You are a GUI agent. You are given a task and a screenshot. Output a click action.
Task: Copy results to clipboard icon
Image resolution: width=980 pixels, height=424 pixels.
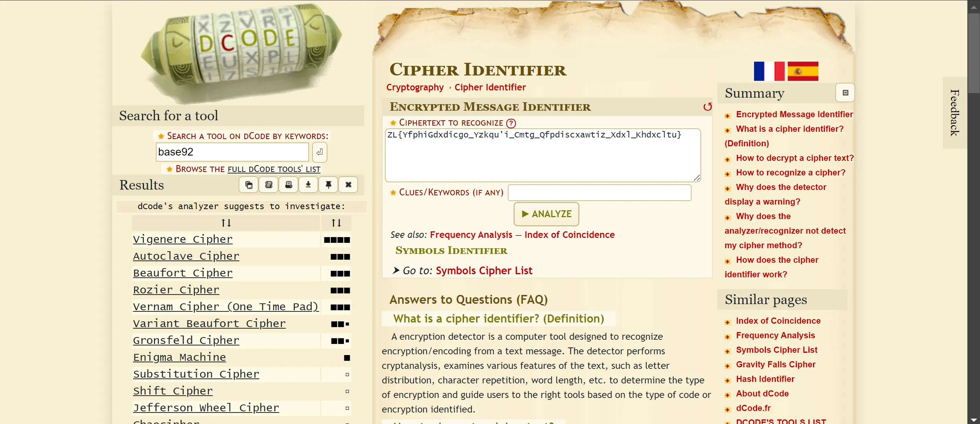point(249,185)
